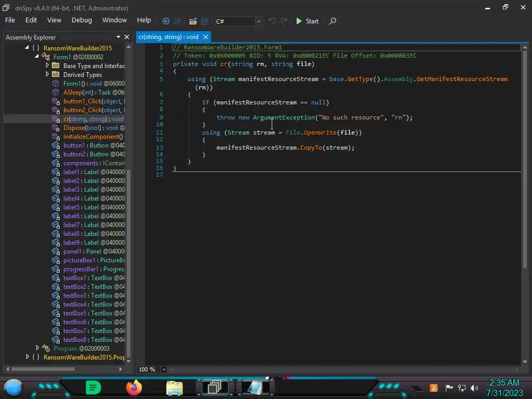
Task: Click GetManifestResourceStream in the code
Action: (x=462, y=79)
